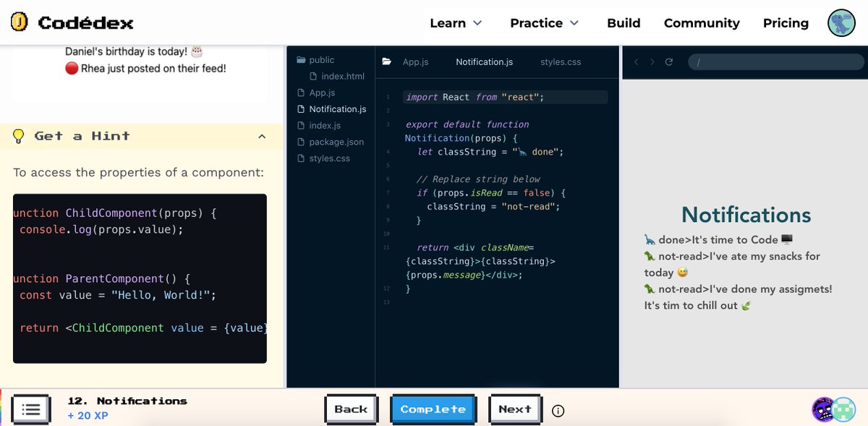This screenshot has width=868, height=426.
Task: Click the Back button
Action: (351, 409)
